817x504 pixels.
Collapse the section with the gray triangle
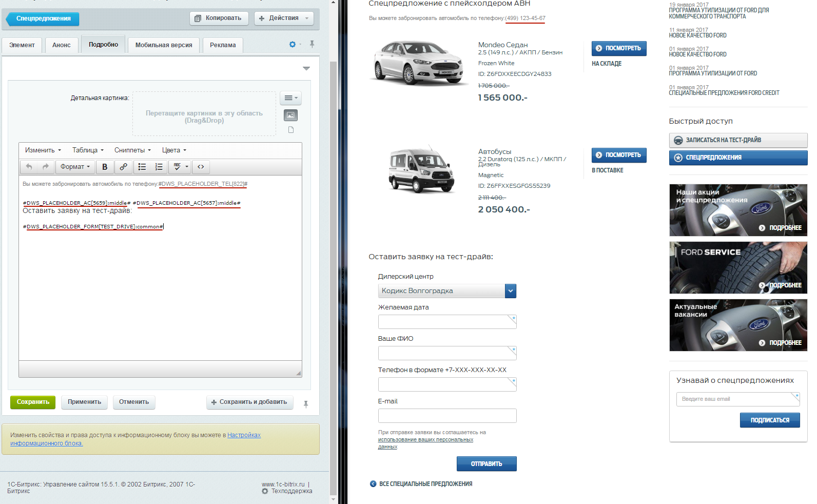(x=306, y=68)
